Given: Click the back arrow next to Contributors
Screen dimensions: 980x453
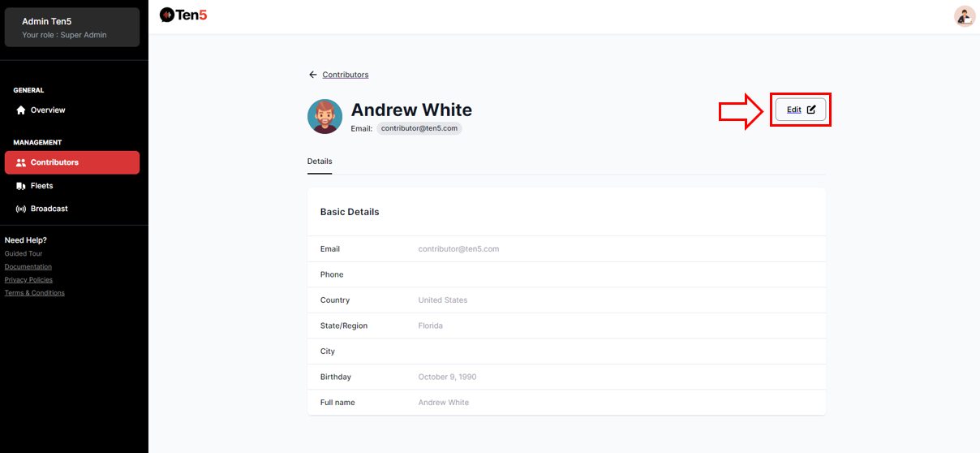Looking at the screenshot, I should point(312,75).
